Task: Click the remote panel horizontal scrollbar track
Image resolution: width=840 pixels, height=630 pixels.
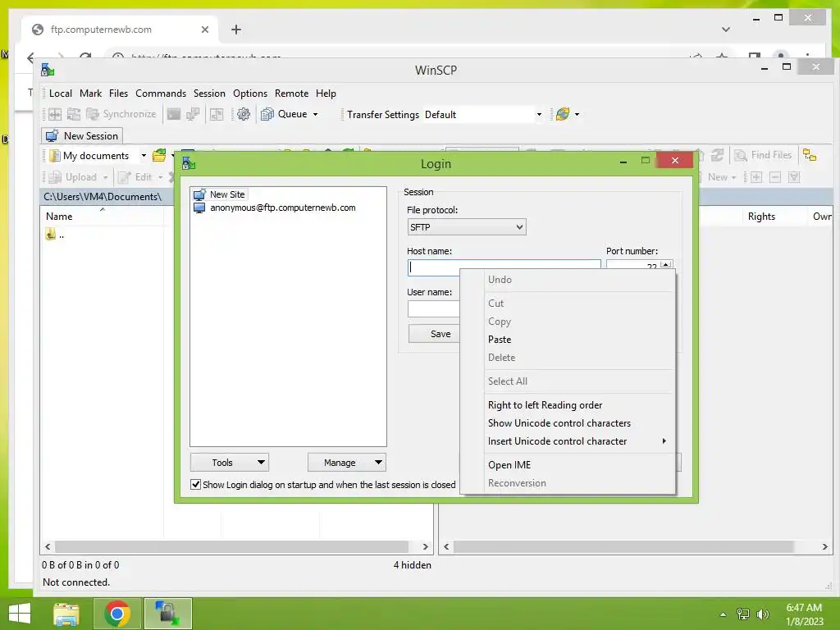Action: pos(623,547)
